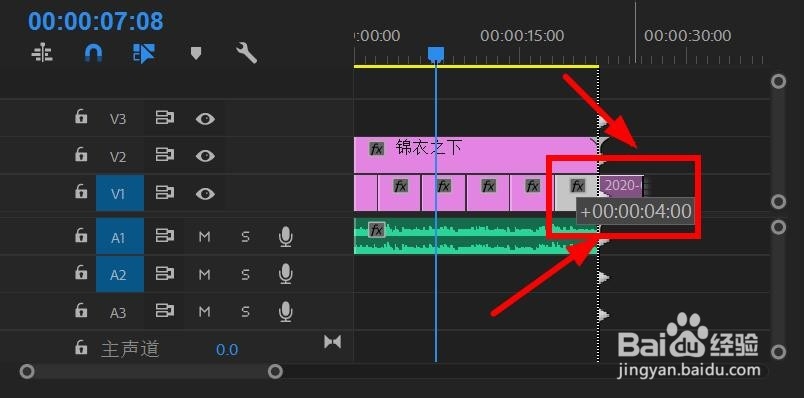Viewport: 804px width, 398px height.
Task: Click the playhead timecode 00:00:07:08
Action: coord(96,22)
